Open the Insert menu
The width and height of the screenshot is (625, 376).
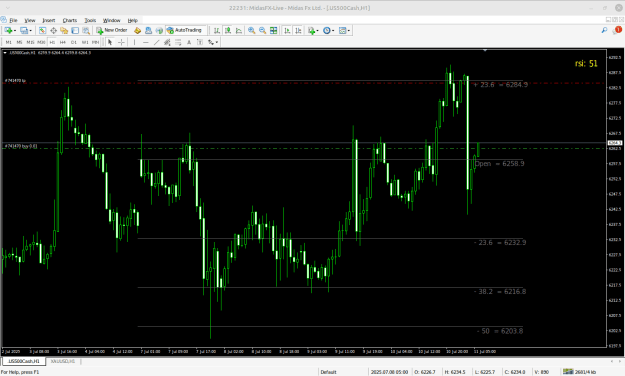[x=49, y=20]
